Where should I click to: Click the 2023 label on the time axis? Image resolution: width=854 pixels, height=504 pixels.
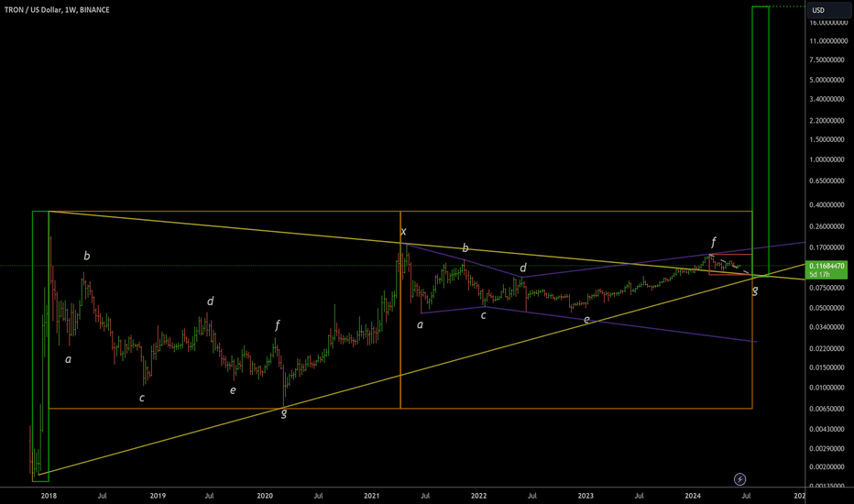point(586,496)
